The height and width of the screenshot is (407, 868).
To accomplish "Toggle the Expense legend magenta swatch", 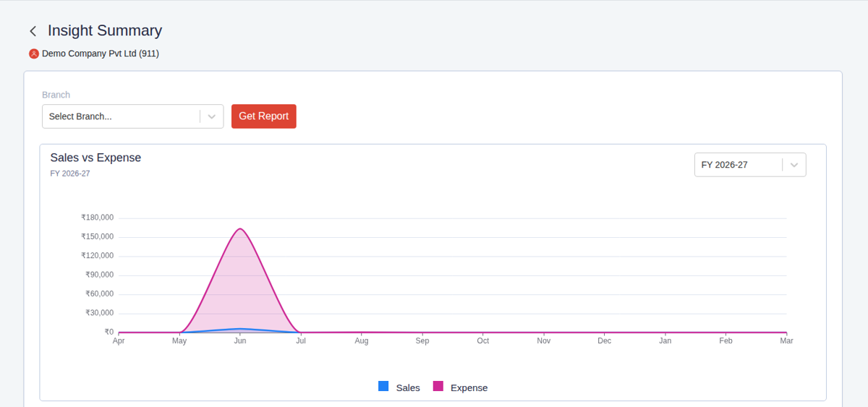I will [438, 386].
